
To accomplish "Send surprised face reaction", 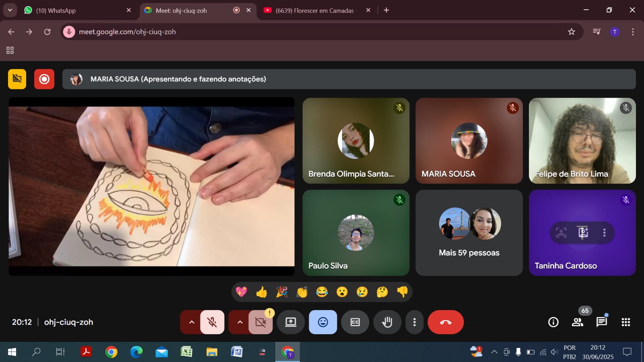I will pyautogui.click(x=342, y=292).
